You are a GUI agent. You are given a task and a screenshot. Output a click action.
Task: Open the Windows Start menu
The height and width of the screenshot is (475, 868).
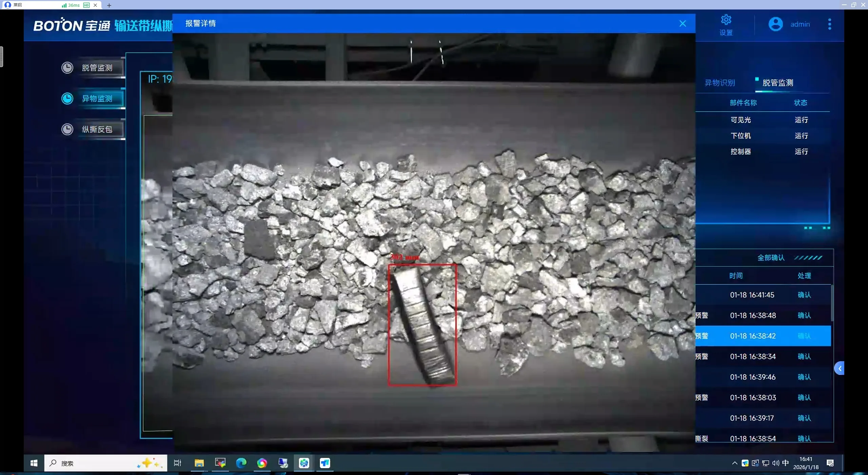pyautogui.click(x=34, y=463)
